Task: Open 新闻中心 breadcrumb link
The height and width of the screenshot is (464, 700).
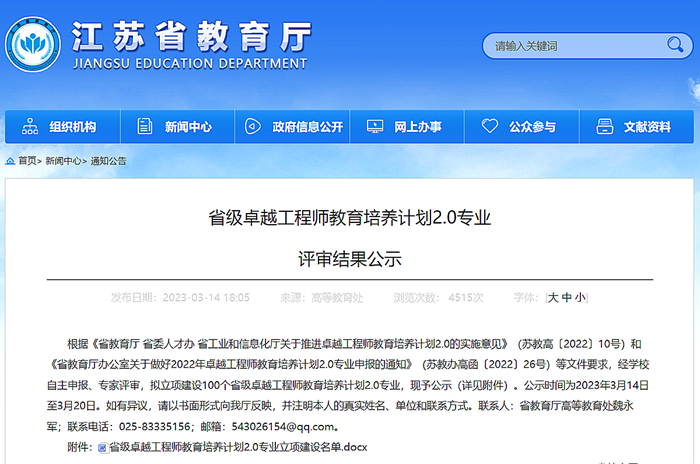Action: click(63, 160)
